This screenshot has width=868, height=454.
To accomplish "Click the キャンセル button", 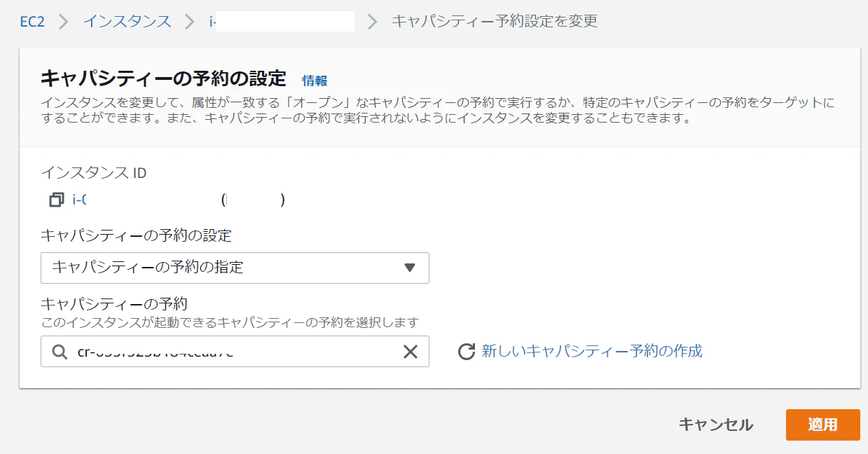I will (716, 425).
